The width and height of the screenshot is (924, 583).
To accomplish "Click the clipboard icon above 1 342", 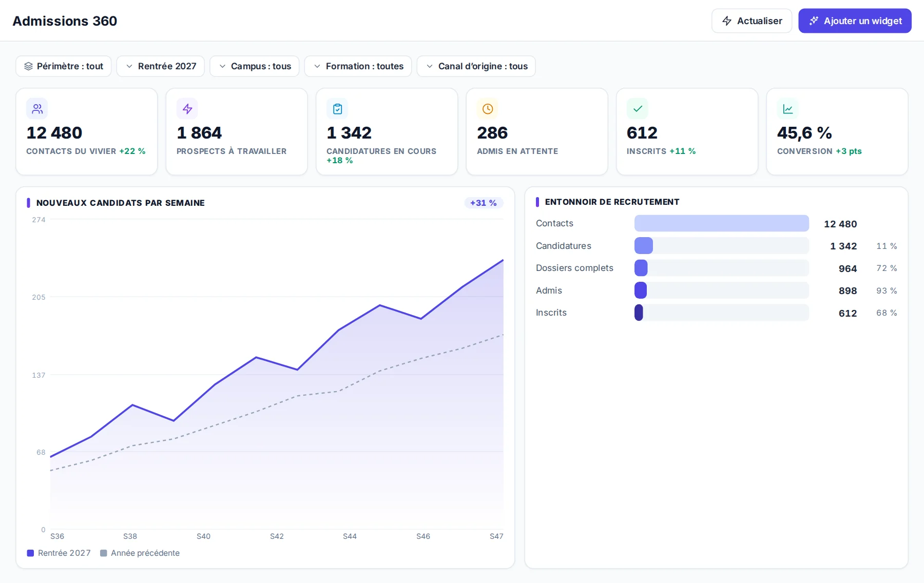I will click(337, 109).
